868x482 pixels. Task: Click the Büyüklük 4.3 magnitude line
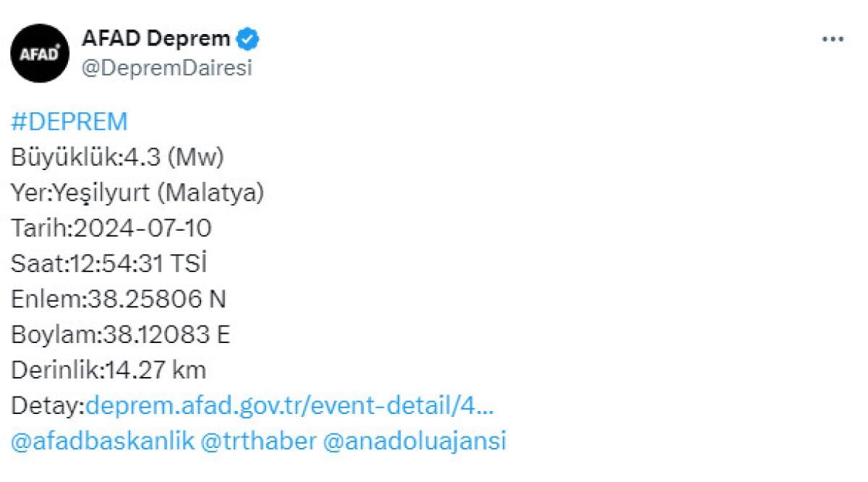117,157
